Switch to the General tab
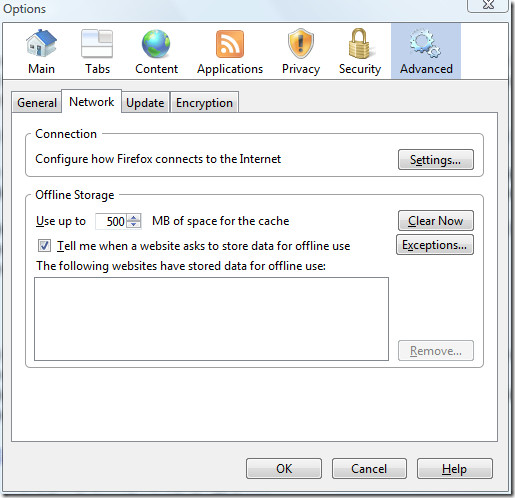This screenshot has width=515, height=498. (x=37, y=103)
